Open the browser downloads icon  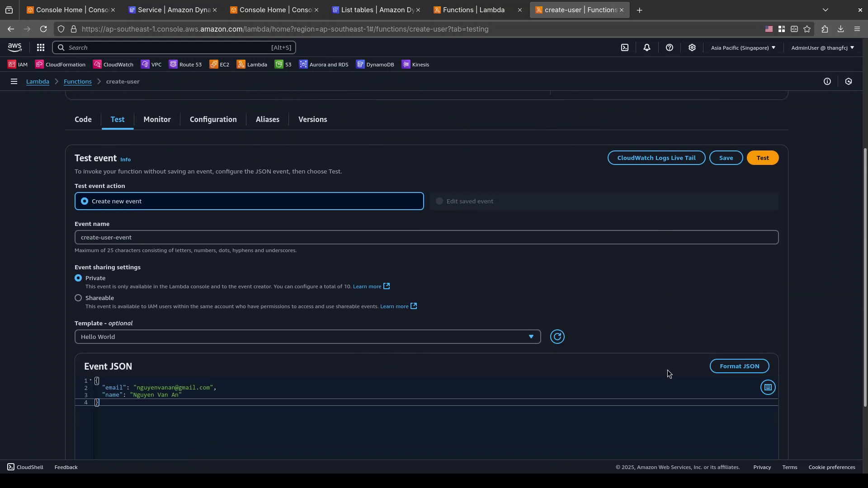(841, 29)
